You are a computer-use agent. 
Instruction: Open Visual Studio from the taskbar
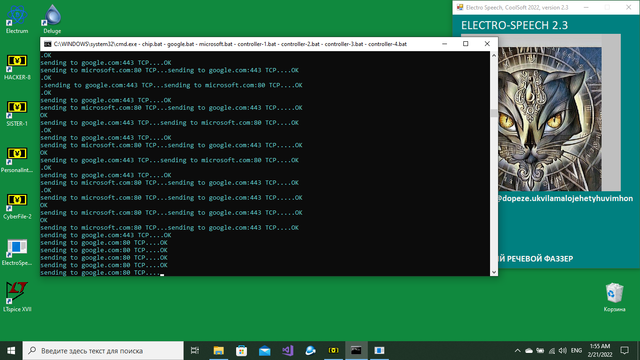tap(288, 351)
